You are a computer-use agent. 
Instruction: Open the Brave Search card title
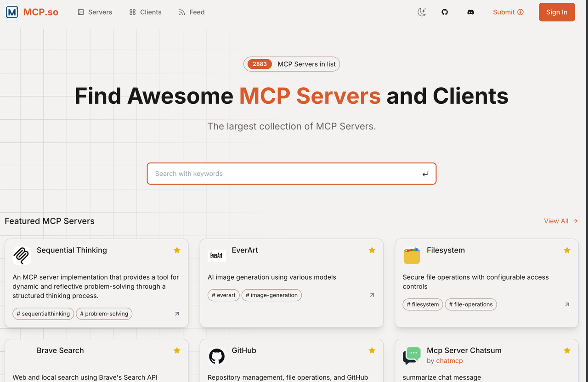coord(60,350)
